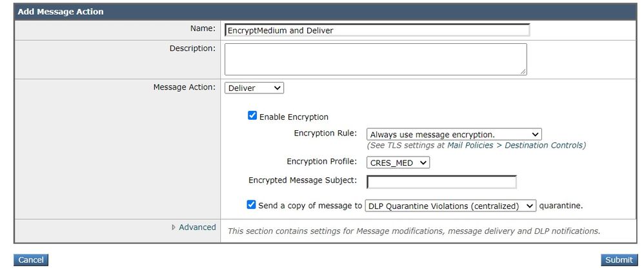The width and height of the screenshot is (644, 272).
Task: Click the Description box resize handle
Action: pos(523,72)
